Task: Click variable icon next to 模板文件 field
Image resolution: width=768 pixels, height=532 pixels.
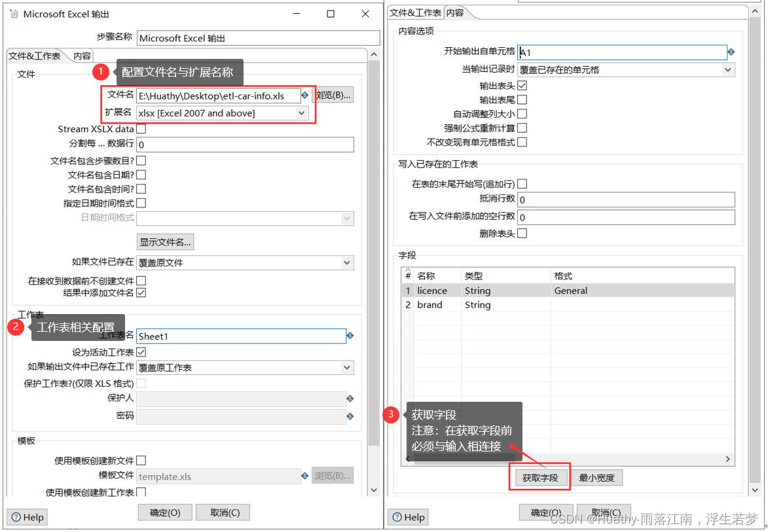Action: pos(304,476)
